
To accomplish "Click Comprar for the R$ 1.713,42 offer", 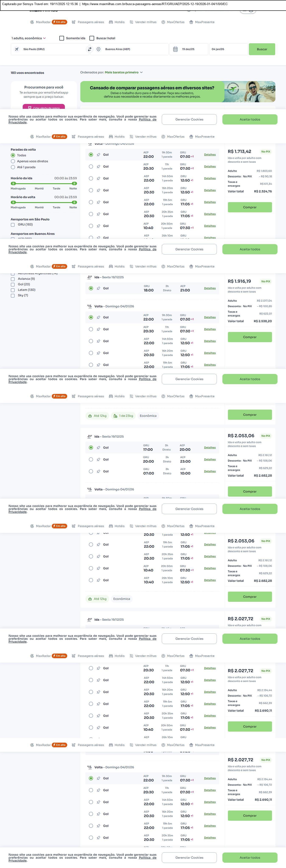I will (250, 207).
